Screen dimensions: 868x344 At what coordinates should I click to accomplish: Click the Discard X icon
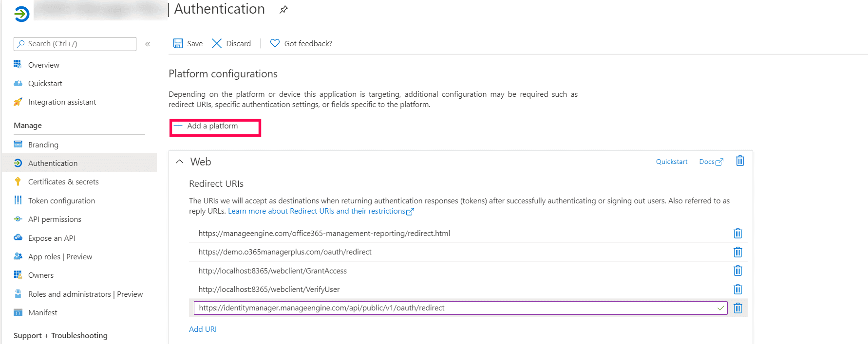217,44
